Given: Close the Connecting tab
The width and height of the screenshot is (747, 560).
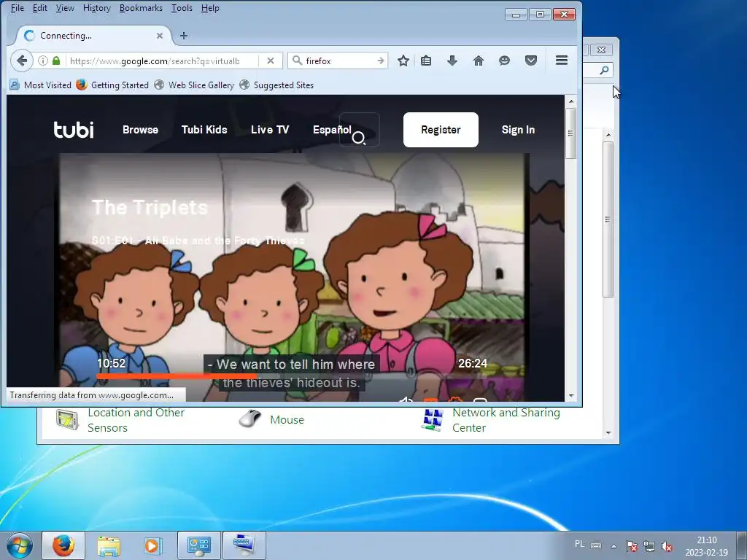Looking at the screenshot, I should (160, 36).
